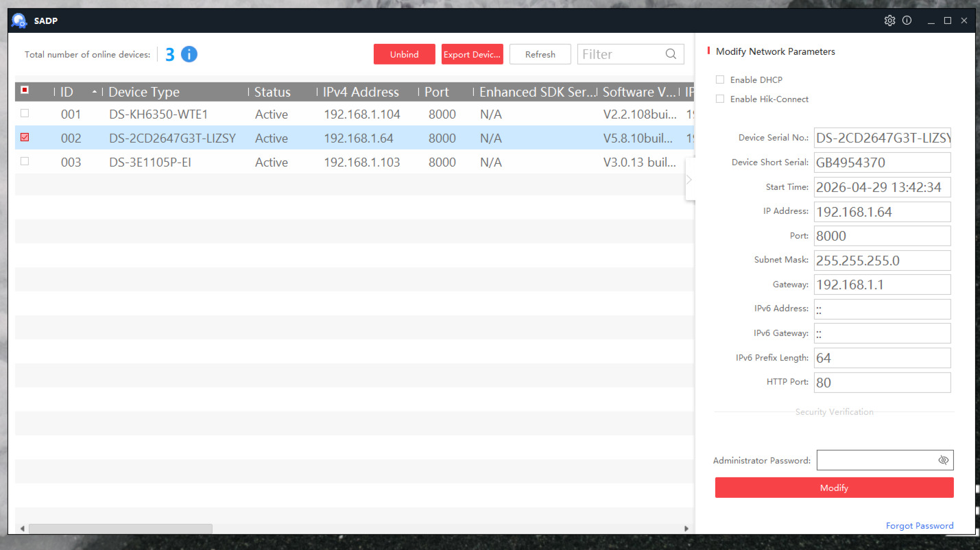Sort by the IPv4 Address column header
The height and width of the screenshot is (550, 980).
368,92
